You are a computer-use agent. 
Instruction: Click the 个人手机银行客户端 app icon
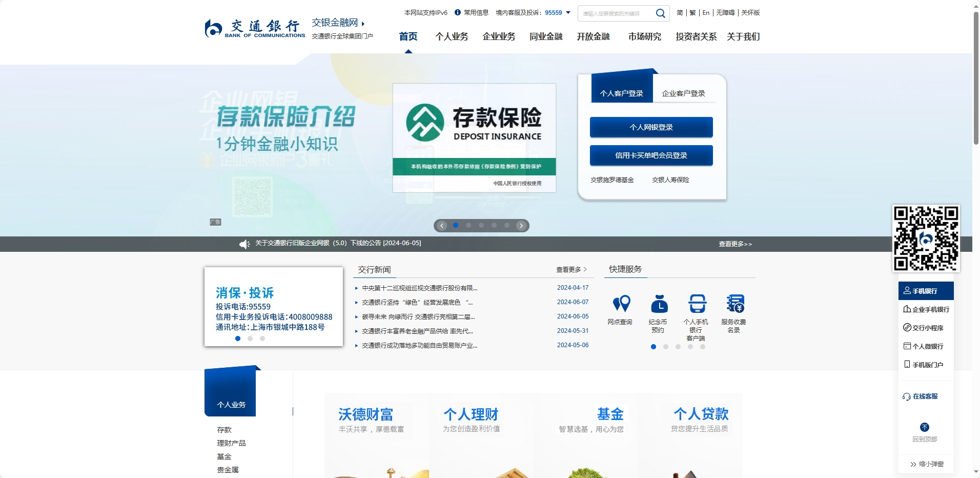pos(697,308)
